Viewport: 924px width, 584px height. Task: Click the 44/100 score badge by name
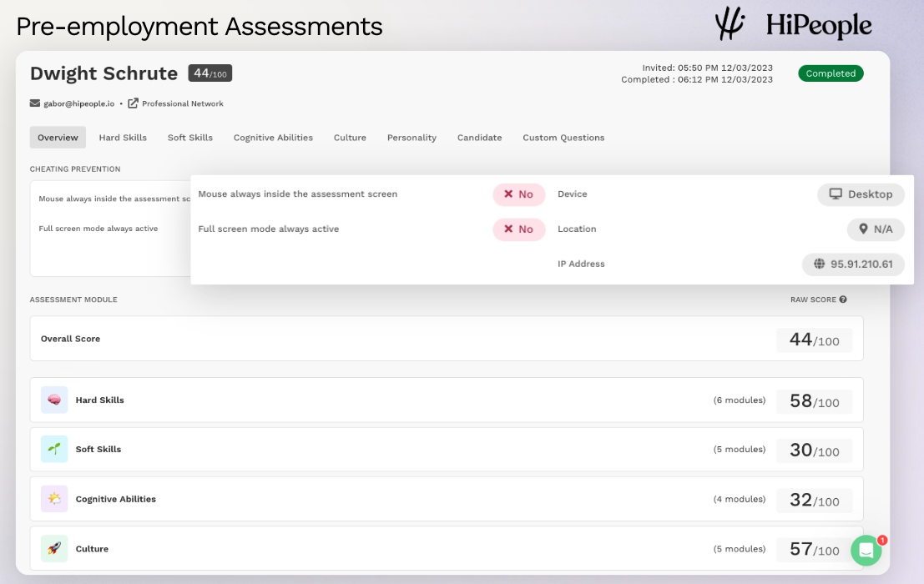pos(210,73)
